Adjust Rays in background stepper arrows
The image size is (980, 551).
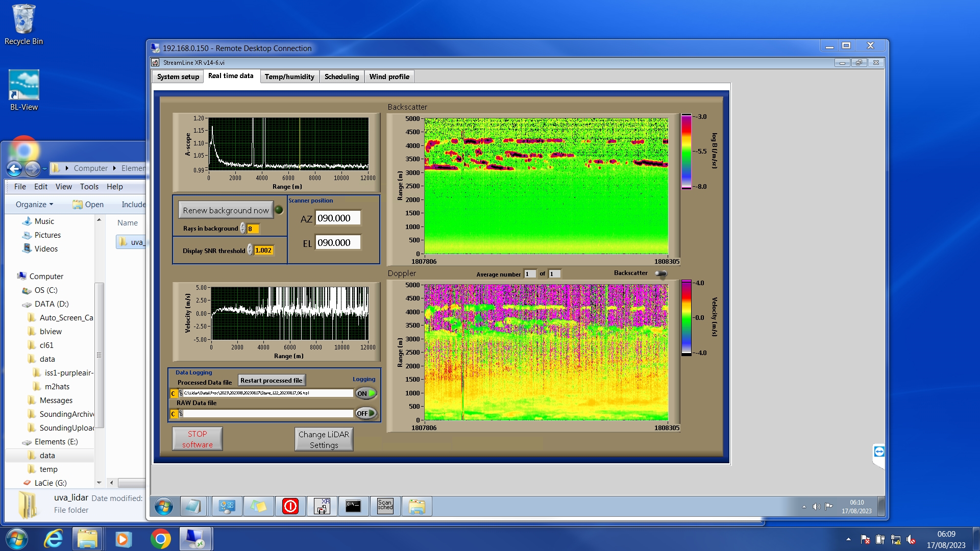(243, 229)
